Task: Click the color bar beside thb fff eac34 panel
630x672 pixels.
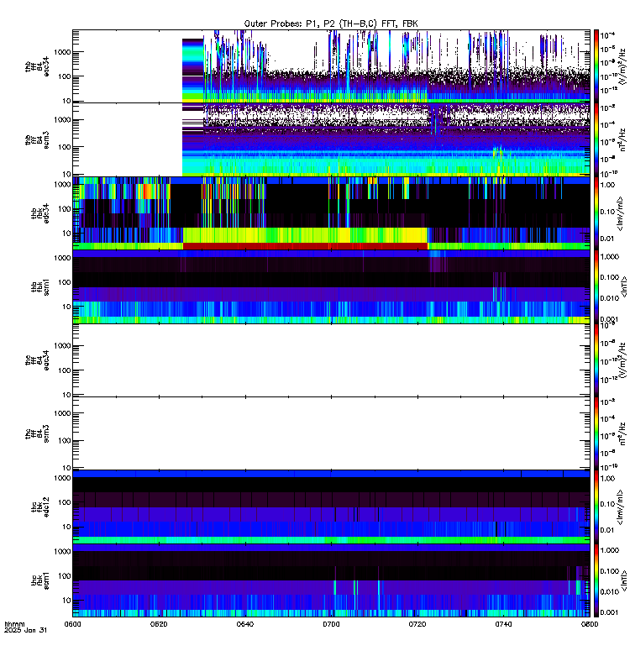Action: point(596,66)
